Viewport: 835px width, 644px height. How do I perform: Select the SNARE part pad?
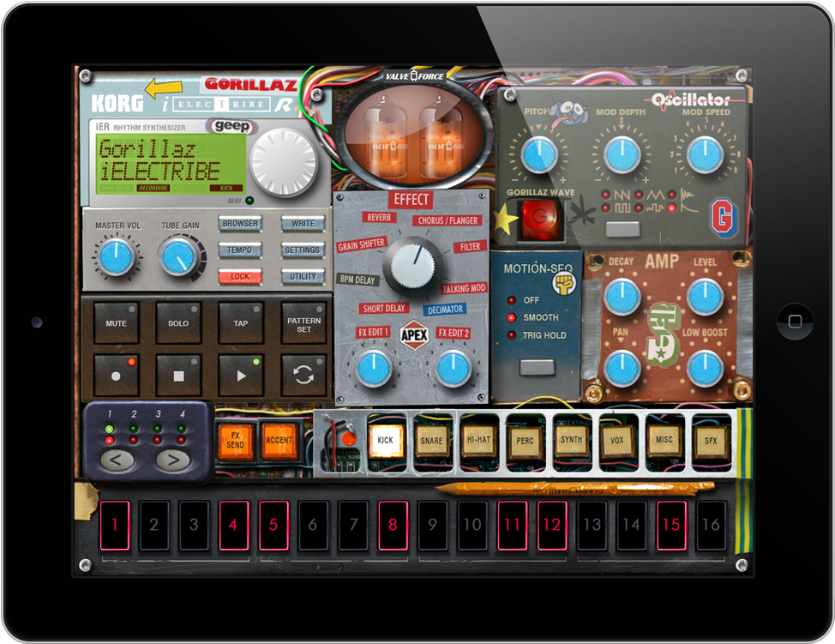point(431,441)
